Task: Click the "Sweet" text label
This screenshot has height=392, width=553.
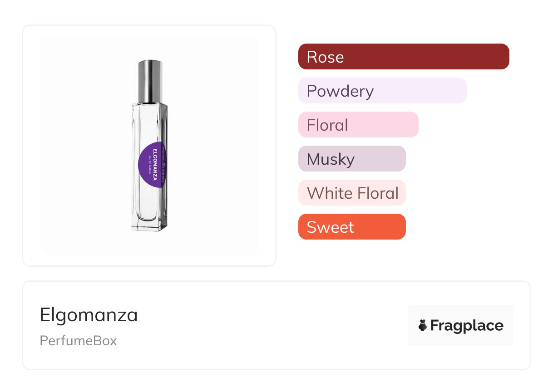Action: [x=330, y=227]
